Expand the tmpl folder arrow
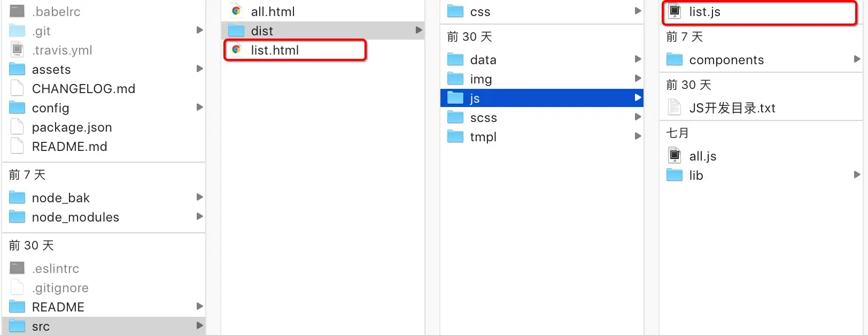The image size is (868, 335). [638, 136]
